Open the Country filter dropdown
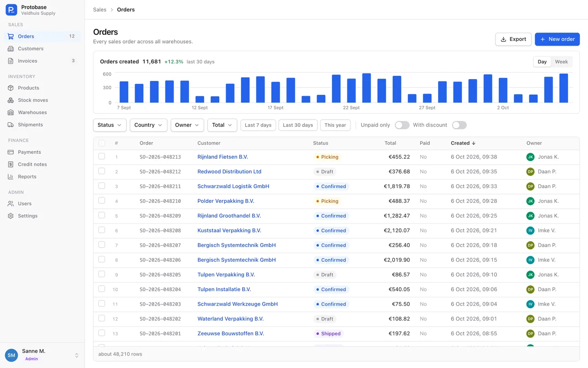This screenshot has width=588, height=368. pyautogui.click(x=149, y=125)
